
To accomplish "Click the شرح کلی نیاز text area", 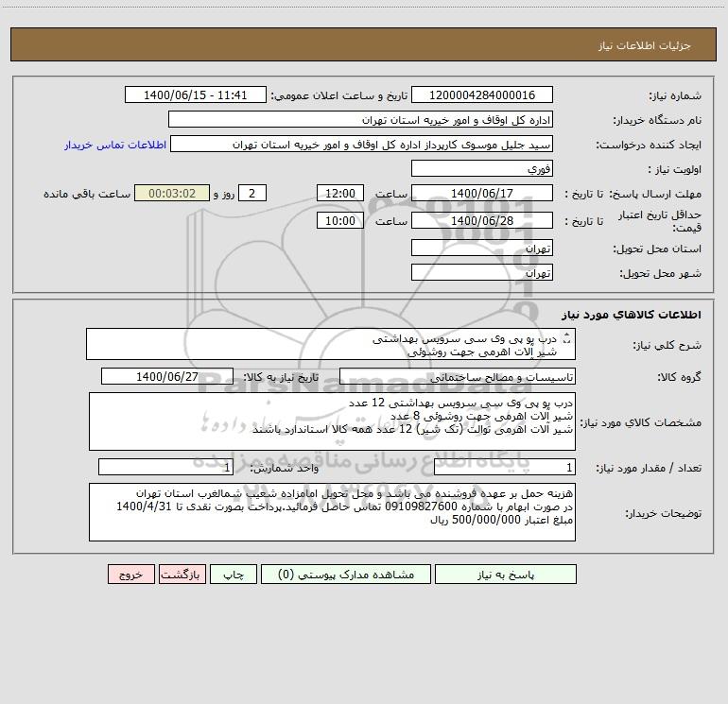I will point(331,344).
